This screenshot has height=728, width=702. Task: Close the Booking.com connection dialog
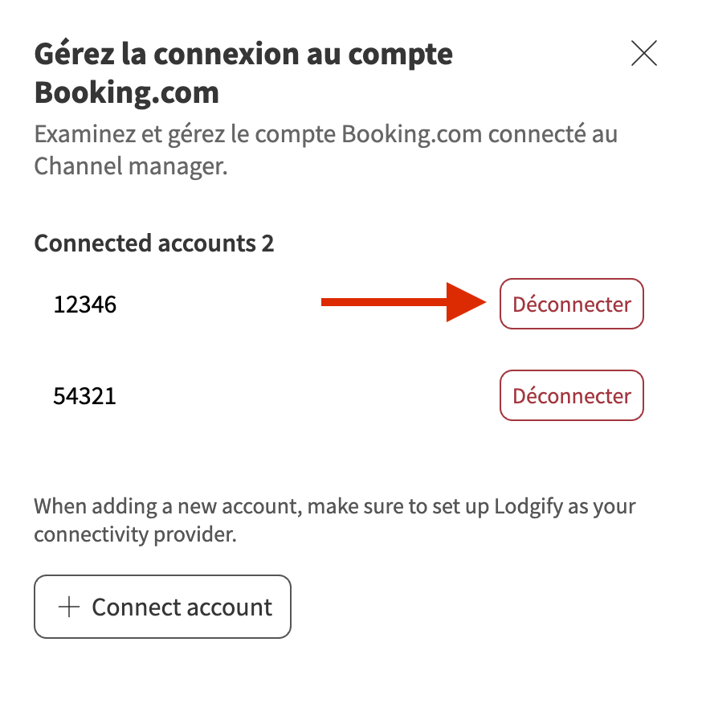point(644,54)
